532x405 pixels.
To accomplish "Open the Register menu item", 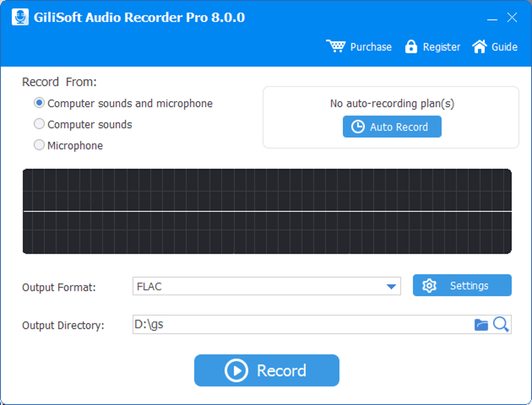I will [x=441, y=47].
